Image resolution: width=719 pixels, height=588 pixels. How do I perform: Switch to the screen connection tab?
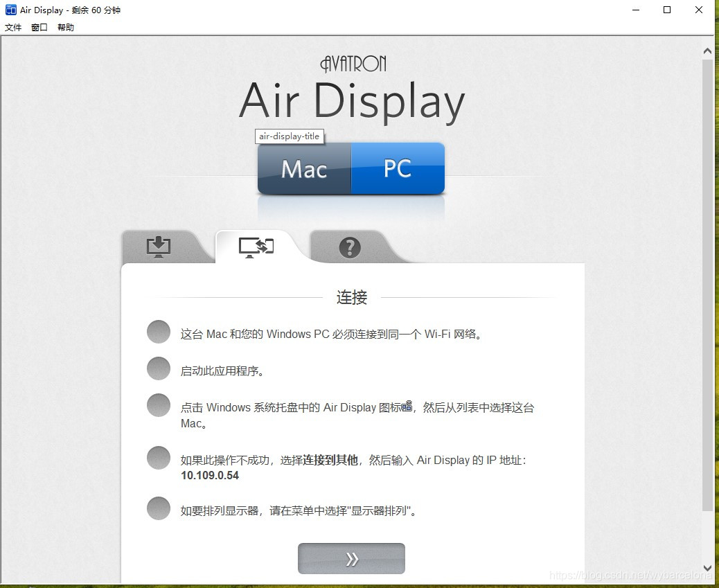click(256, 247)
